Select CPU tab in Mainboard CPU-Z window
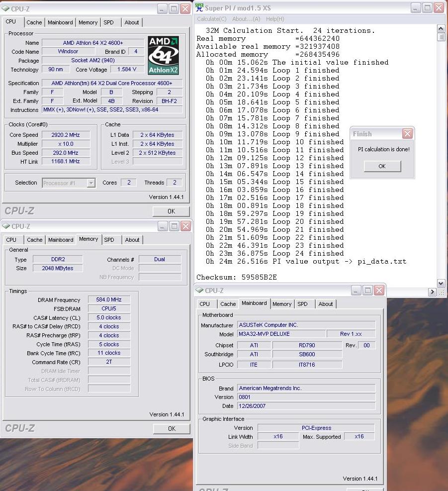This screenshot has width=448, height=491. point(205,304)
